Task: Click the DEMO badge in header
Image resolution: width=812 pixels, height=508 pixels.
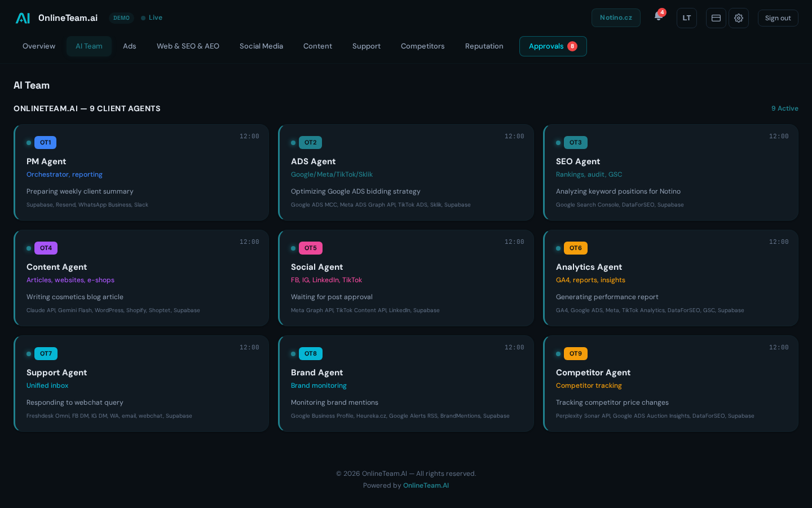Action: 121,18
